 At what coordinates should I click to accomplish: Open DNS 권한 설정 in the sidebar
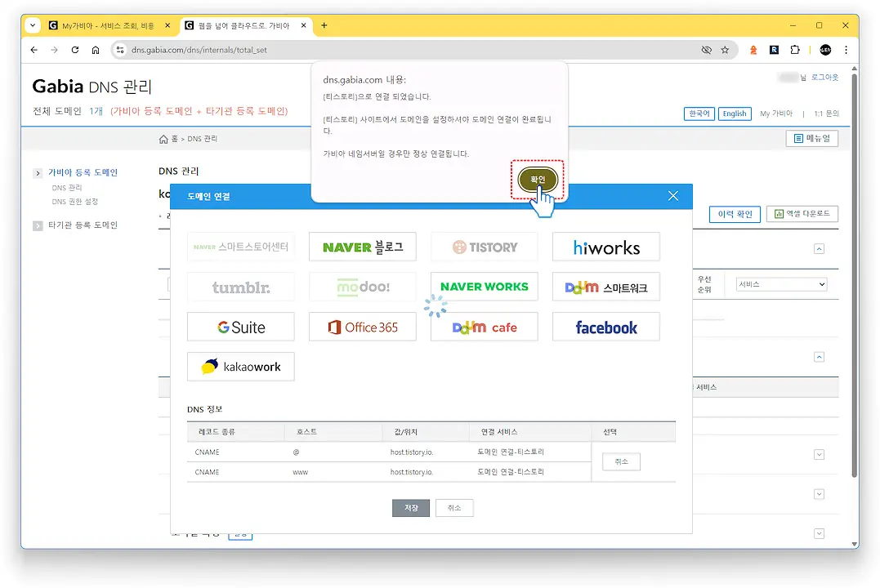coord(74,202)
